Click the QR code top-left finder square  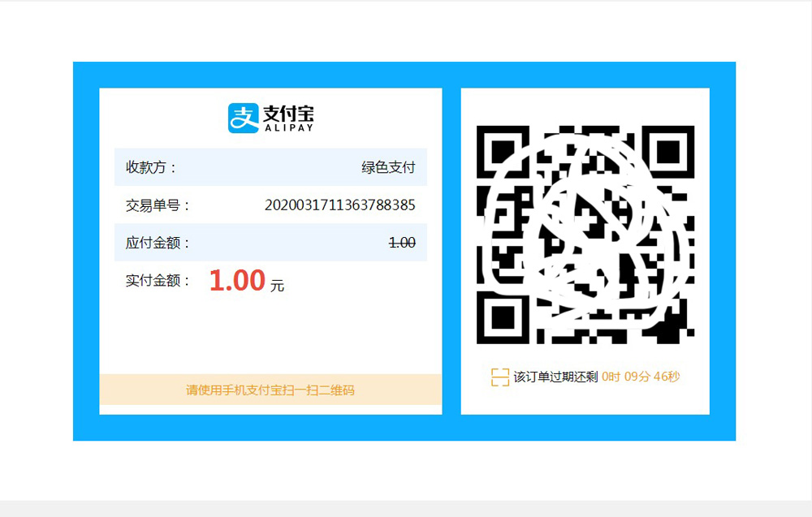503,152
